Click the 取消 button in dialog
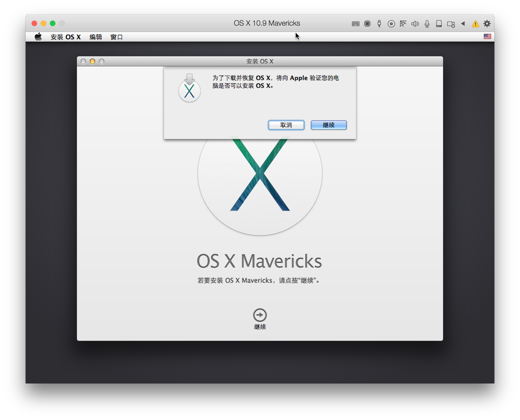The image size is (520, 420). point(286,125)
